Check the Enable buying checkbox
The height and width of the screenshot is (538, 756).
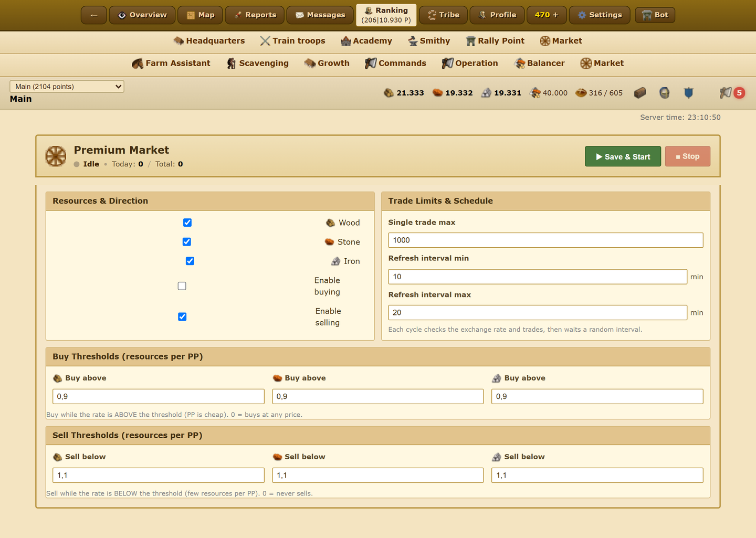[x=182, y=286]
